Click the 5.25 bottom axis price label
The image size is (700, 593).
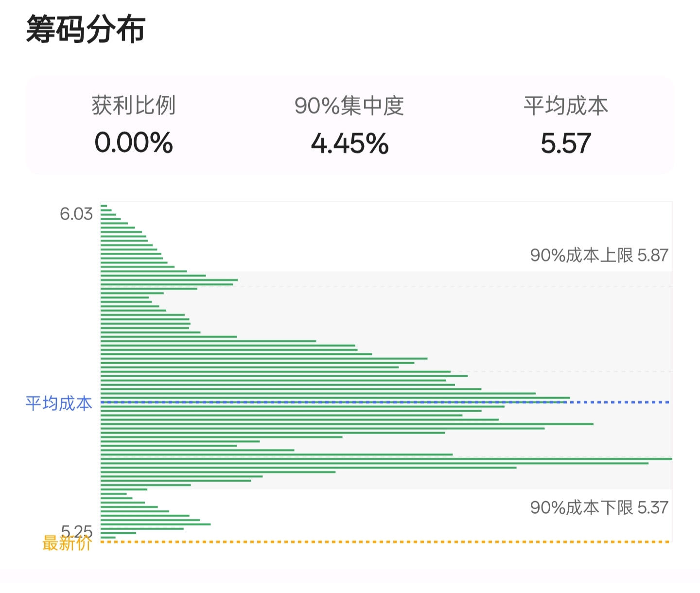tap(76, 530)
